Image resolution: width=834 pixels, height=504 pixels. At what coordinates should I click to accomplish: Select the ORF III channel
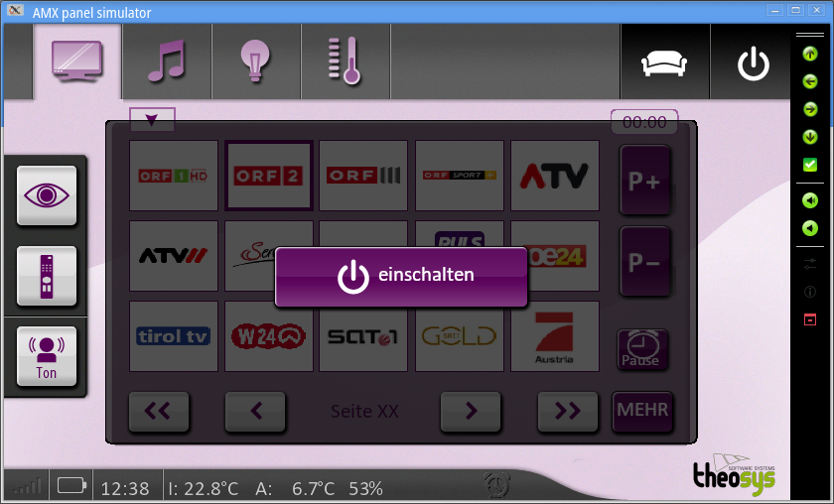(x=363, y=176)
